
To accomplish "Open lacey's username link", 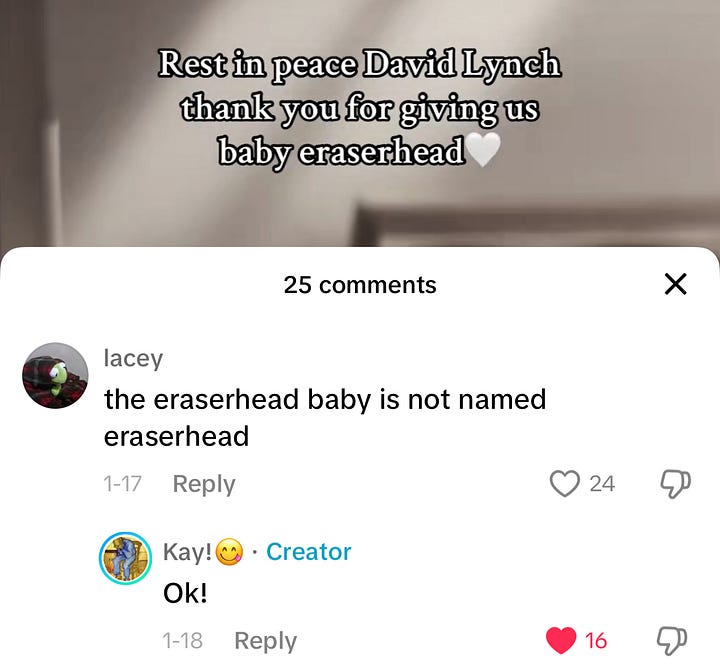I will click(x=133, y=358).
